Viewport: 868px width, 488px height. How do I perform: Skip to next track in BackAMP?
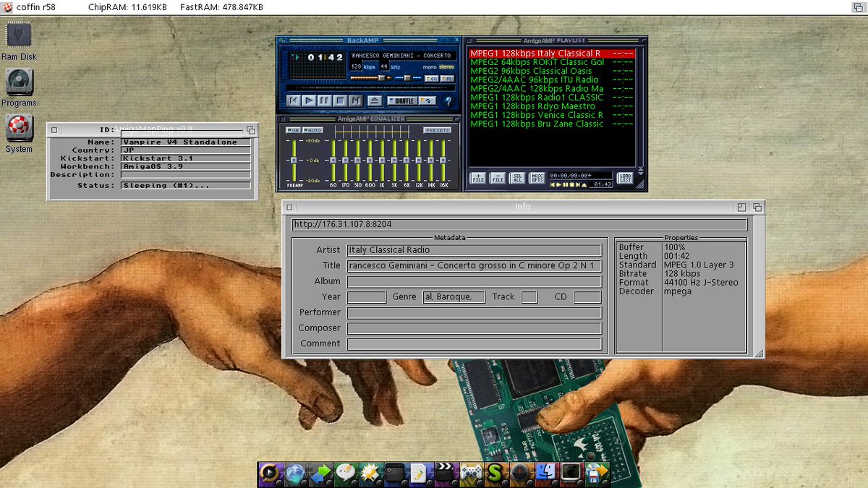pyautogui.click(x=355, y=100)
